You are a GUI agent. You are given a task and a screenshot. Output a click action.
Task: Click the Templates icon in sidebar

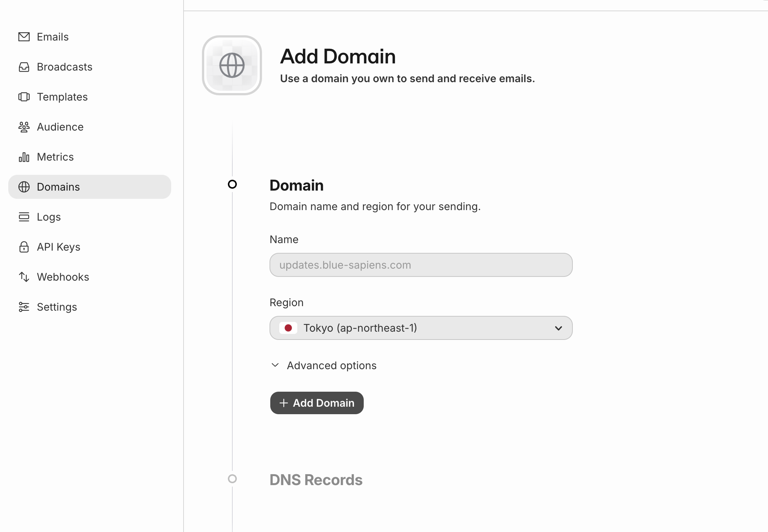tap(24, 97)
